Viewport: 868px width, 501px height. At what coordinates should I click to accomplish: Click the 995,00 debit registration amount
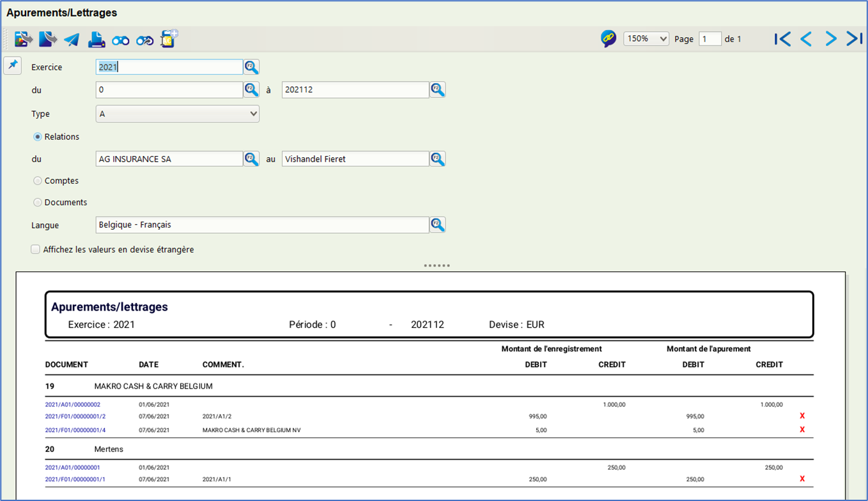point(538,416)
